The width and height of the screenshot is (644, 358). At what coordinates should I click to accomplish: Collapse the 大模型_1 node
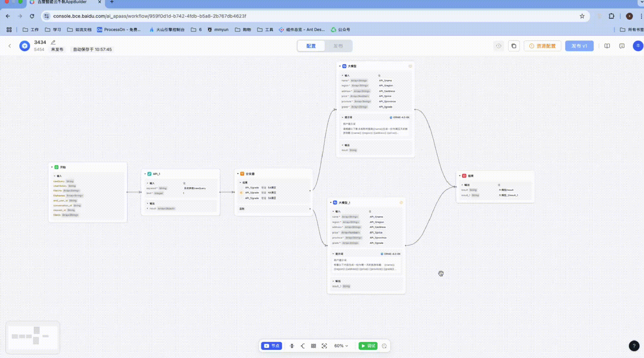click(331, 203)
